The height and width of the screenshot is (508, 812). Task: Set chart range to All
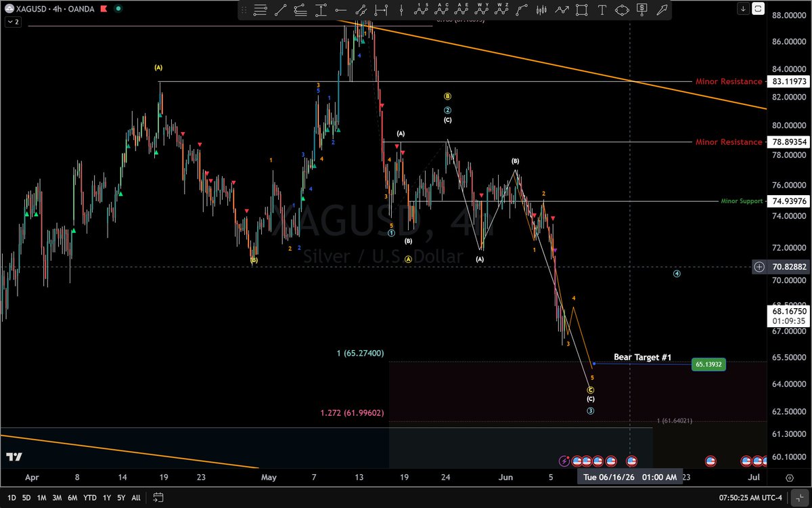(136, 497)
